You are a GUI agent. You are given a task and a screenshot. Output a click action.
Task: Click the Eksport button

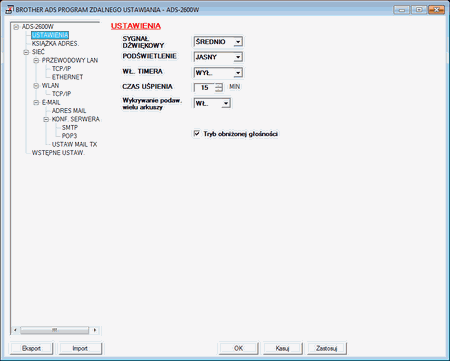pyautogui.click(x=31, y=348)
